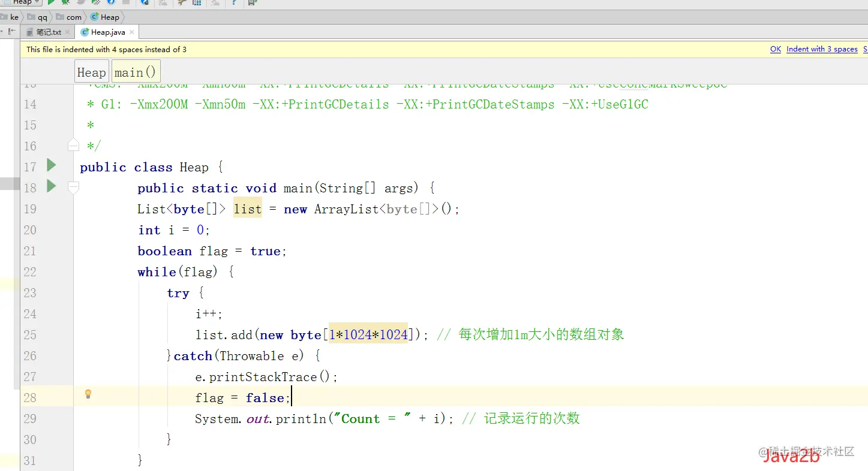Switch to the 笔记.txt editor tab
The width and height of the screenshot is (868, 471).
point(49,32)
